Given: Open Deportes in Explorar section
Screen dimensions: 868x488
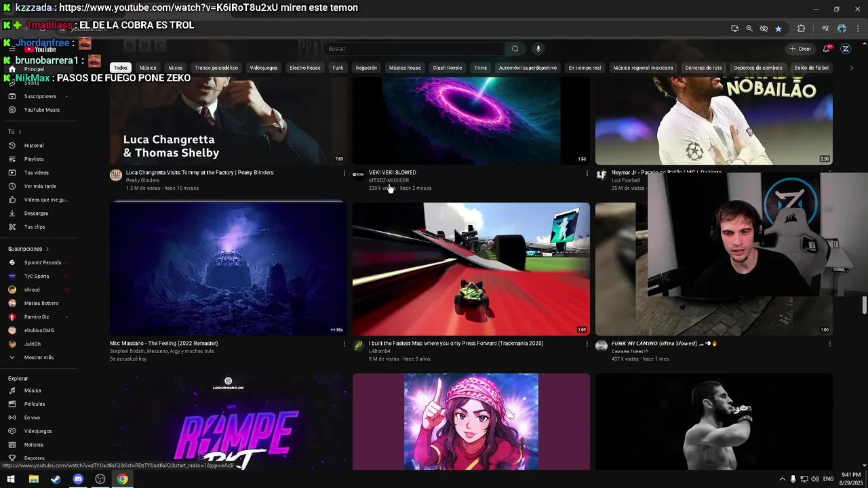Looking at the screenshot, I should 34,458.
